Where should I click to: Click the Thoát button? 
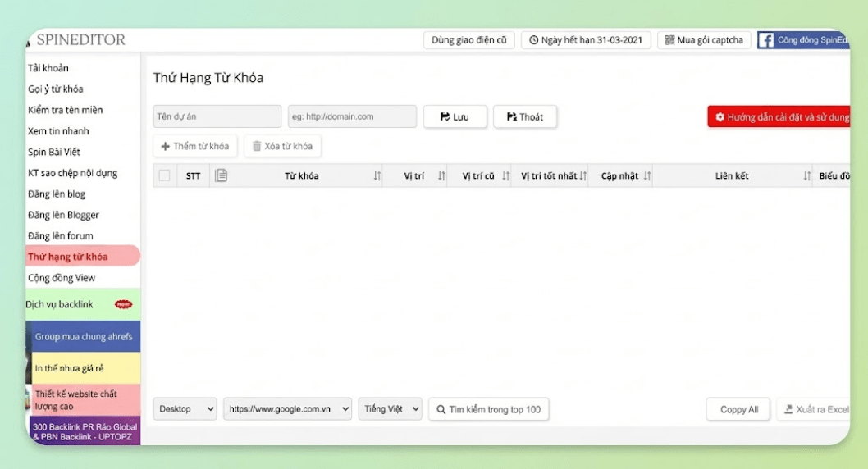(x=525, y=116)
